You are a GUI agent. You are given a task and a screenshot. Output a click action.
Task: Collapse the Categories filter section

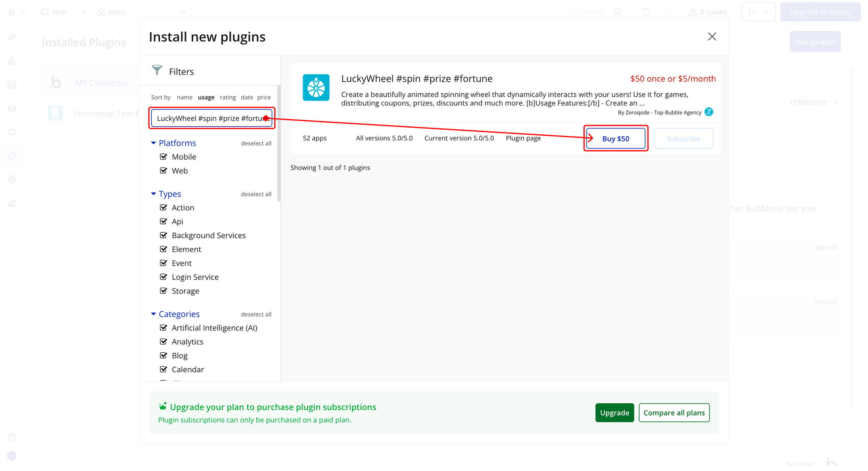point(153,314)
